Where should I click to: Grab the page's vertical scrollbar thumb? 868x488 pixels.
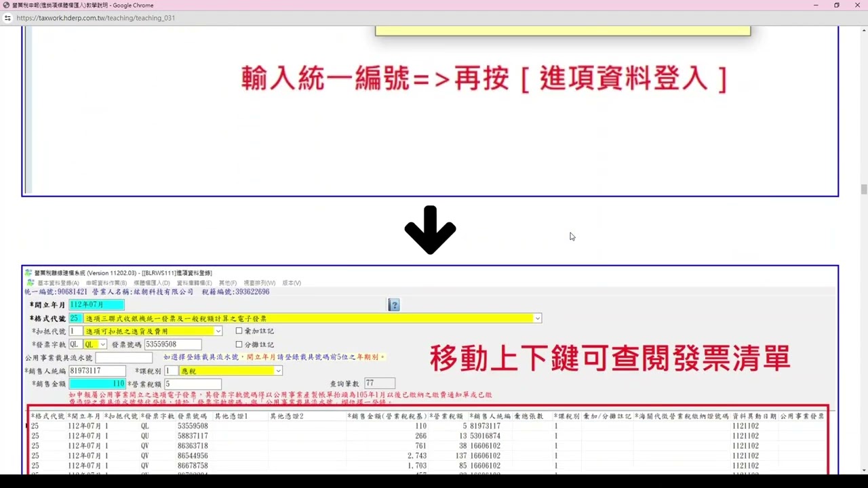click(x=864, y=190)
